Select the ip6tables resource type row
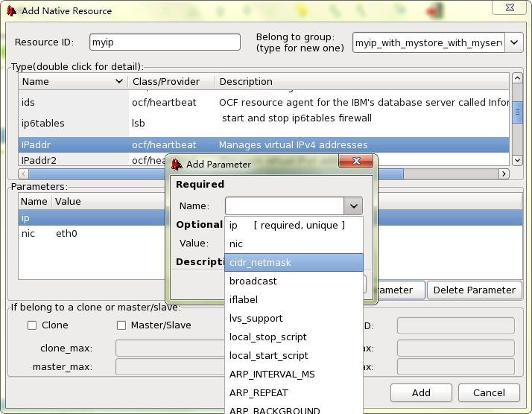 [x=75, y=123]
